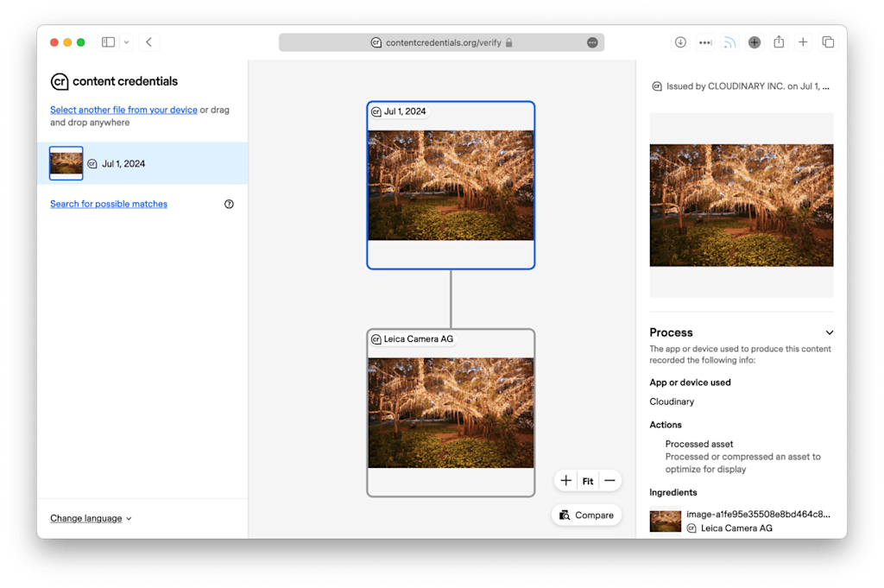Click the ingredient thumbnail image
The image size is (884, 588).
666,522
